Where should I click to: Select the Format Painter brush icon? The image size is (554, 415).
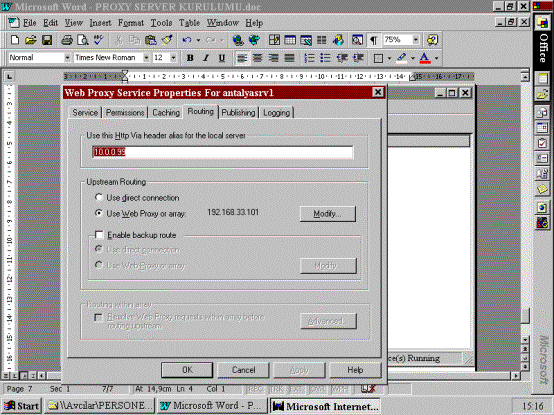tap(167, 40)
